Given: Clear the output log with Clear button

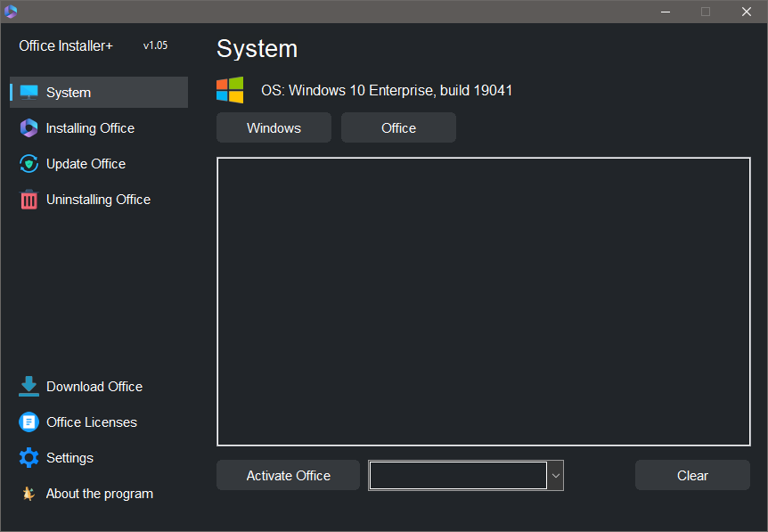Looking at the screenshot, I should point(692,476).
